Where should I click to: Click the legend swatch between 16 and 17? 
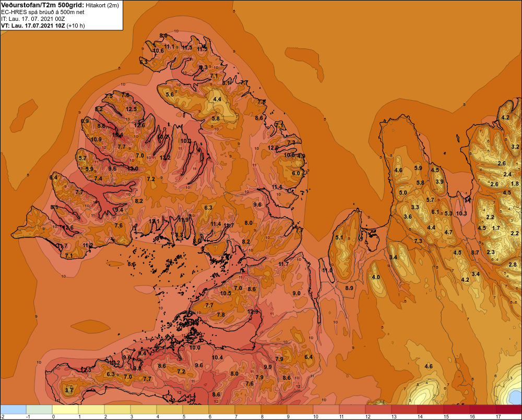(x=483, y=410)
